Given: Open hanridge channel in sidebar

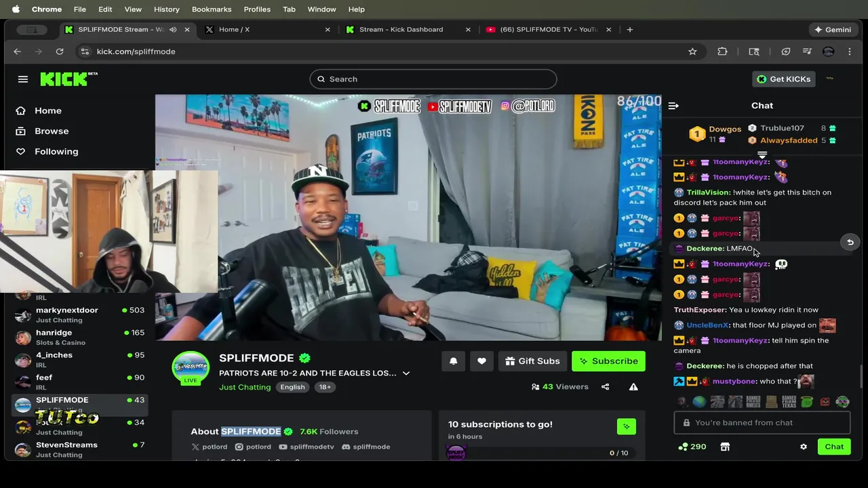Looking at the screenshot, I should (x=79, y=337).
